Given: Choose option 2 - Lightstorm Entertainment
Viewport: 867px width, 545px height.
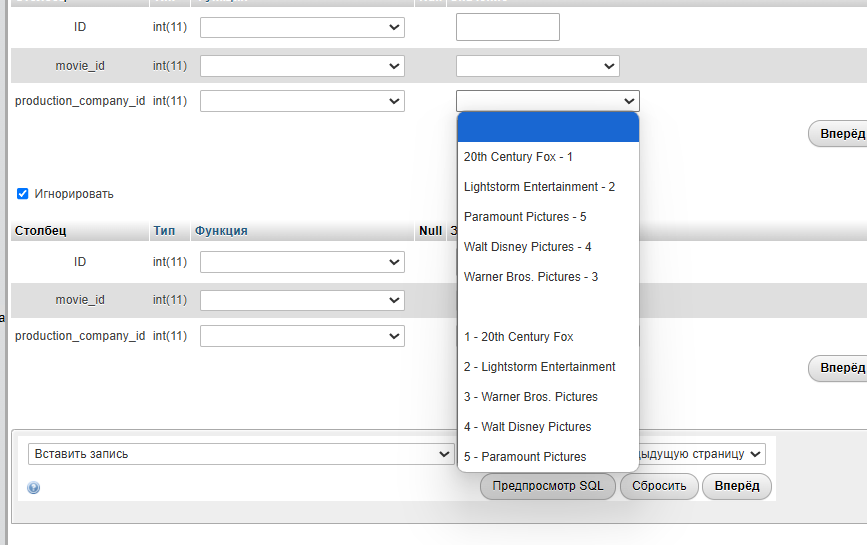Looking at the screenshot, I should (549, 366).
